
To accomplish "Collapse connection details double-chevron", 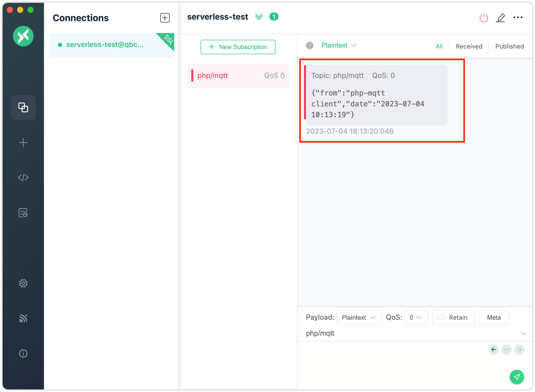I will click(259, 17).
